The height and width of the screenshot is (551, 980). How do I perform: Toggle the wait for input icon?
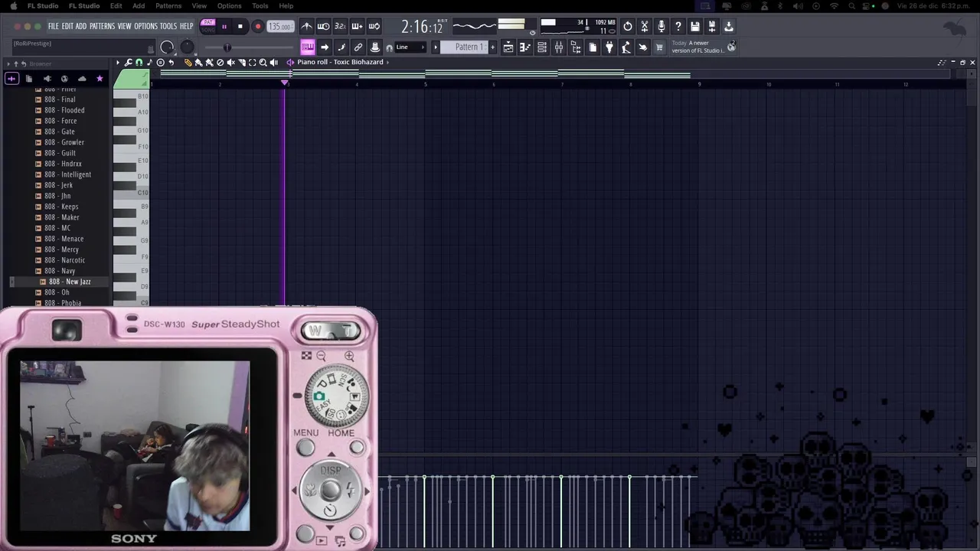coord(324,27)
